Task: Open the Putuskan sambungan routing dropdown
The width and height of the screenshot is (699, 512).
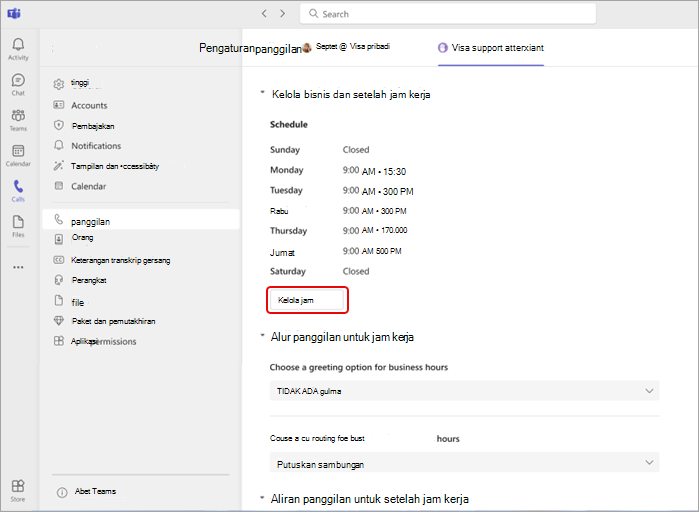Action: click(465, 463)
